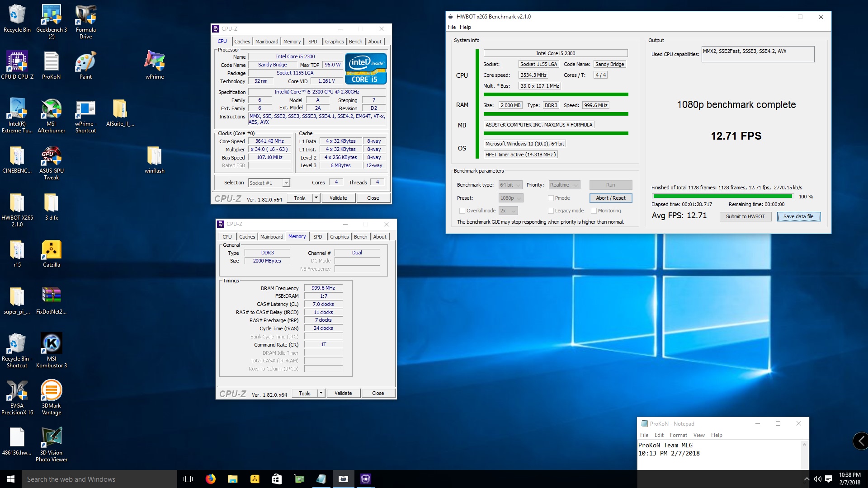This screenshot has height=488, width=868.
Task: Enable the Legacy mode checkbox
Action: (551, 211)
